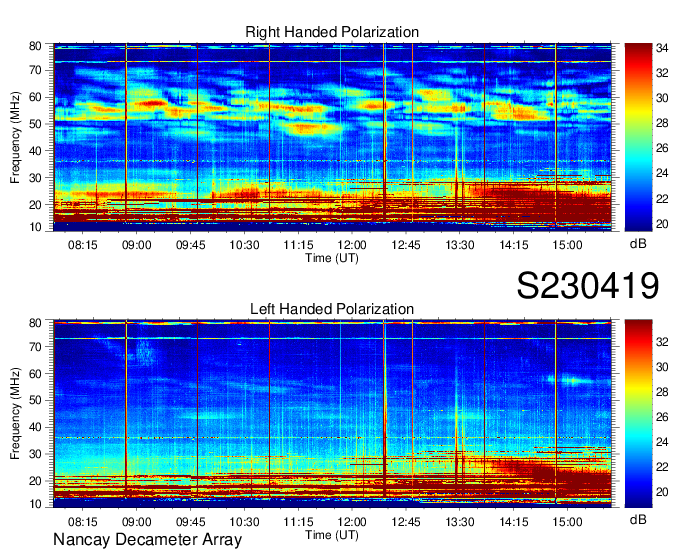The width and height of the screenshot is (680, 552).
Task: Click 09:45 time tick under Left Handed plot
Action: pos(190,522)
